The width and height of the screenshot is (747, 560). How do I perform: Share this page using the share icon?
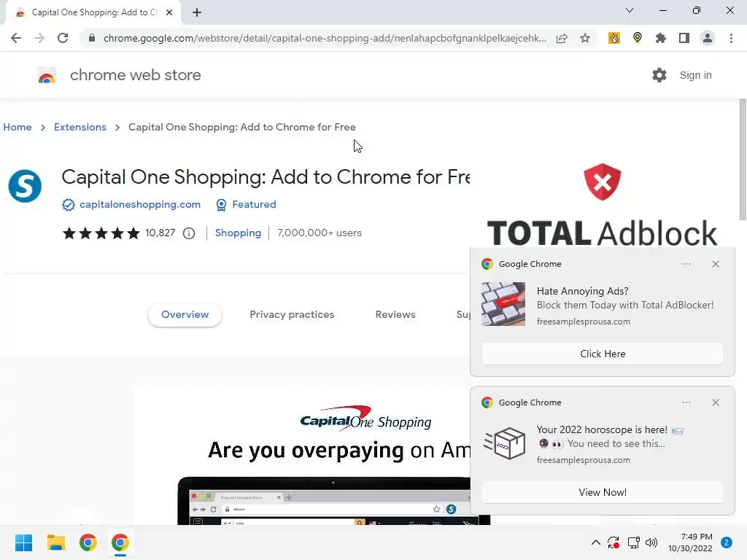point(562,38)
